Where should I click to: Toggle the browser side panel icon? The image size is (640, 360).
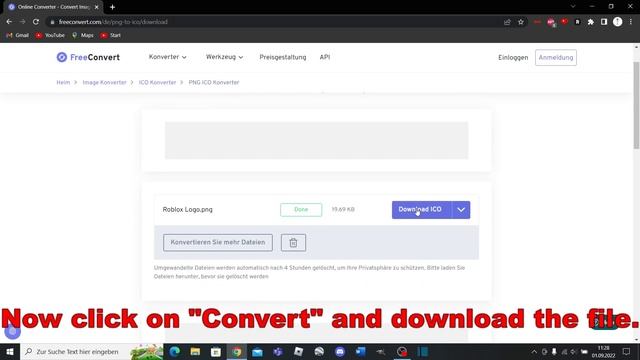pyautogui.click(x=604, y=22)
